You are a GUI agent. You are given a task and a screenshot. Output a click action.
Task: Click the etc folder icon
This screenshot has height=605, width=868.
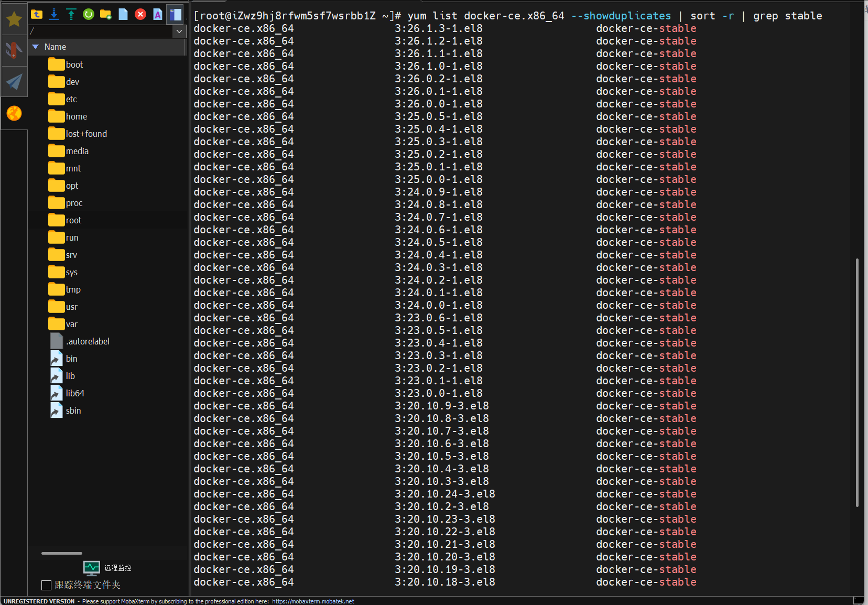[x=56, y=99]
